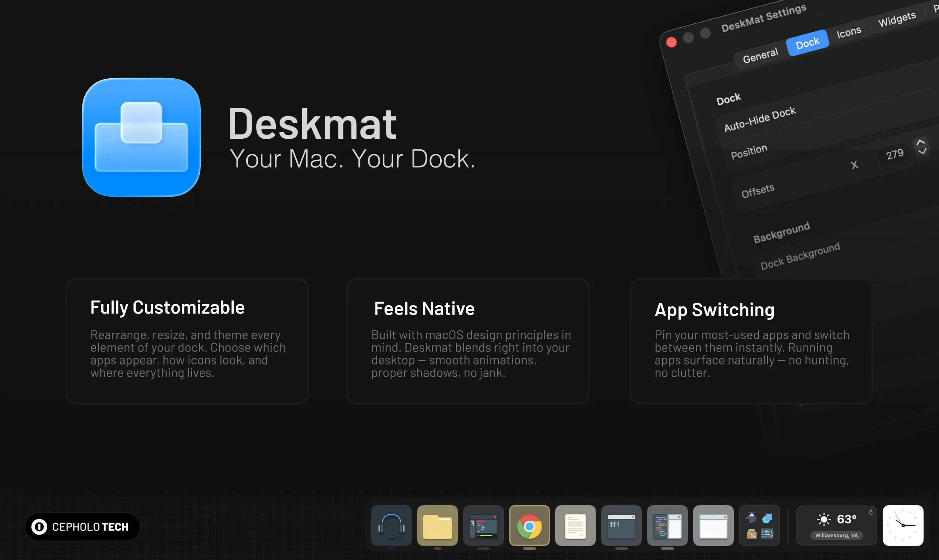Click the Fully Customizable card heading

click(x=168, y=308)
